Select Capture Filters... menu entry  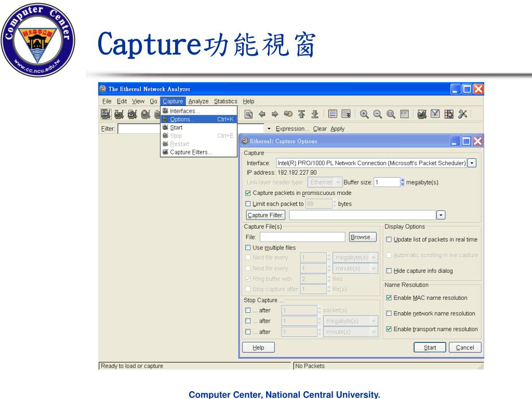click(x=199, y=152)
